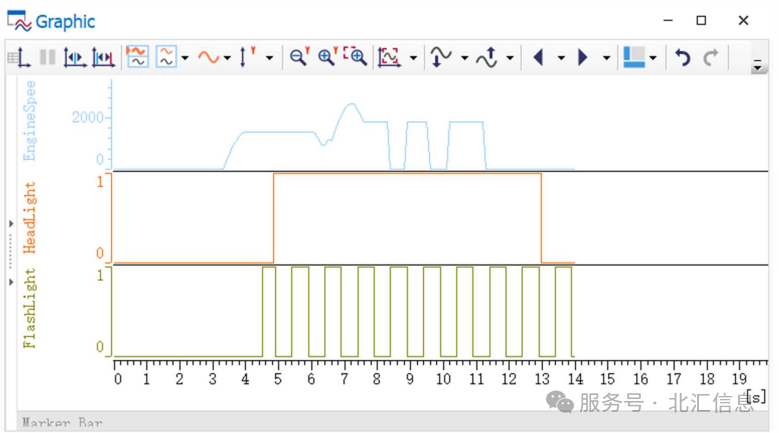Click the undo arrow icon
Screen dimensions: 779x433
[x=683, y=57]
